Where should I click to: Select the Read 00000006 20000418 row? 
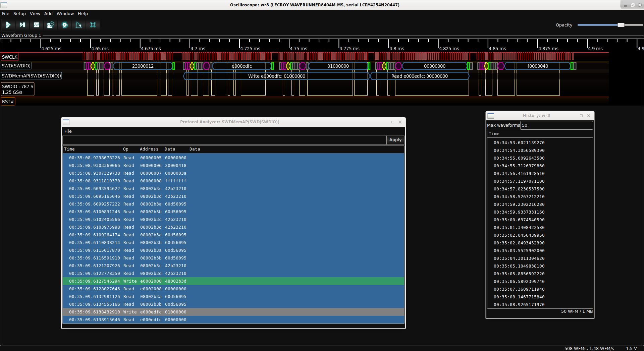pyautogui.click(x=233, y=166)
